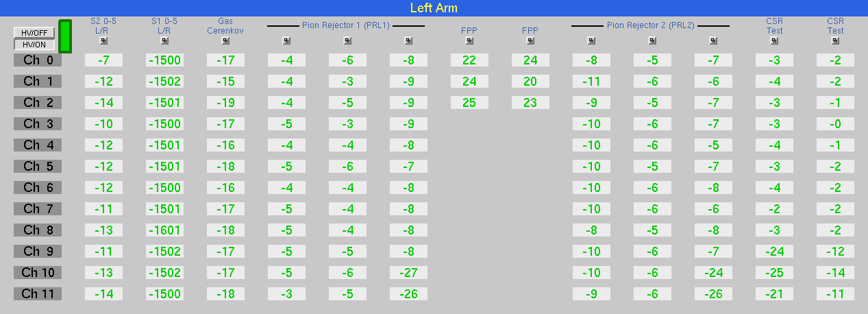Click CSR Test value -21 in Ch 11 row
This screenshot has width=868, height=314.
coord(774,294)
